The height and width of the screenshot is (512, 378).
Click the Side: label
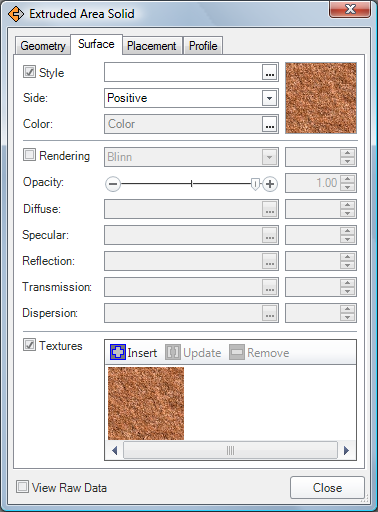[x=35, y=98]
